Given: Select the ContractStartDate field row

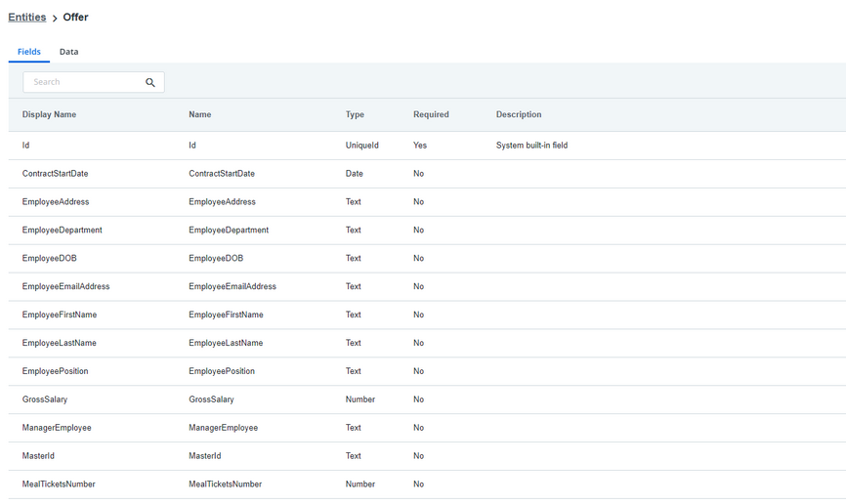Looking at the screenshot, I should pyautogui.click(x=427, y=174).
